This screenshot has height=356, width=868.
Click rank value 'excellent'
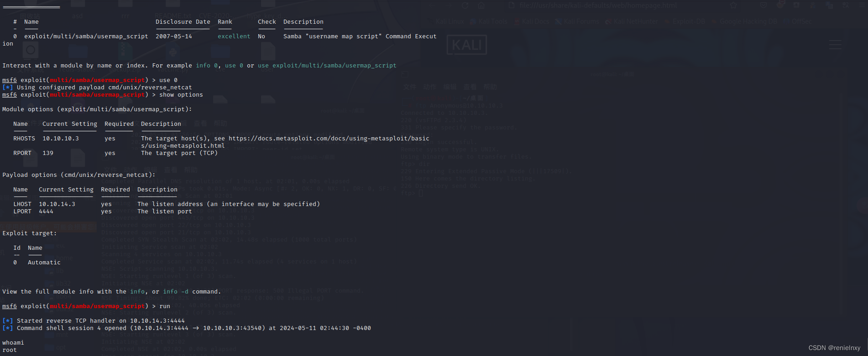(x=234, y=36)
